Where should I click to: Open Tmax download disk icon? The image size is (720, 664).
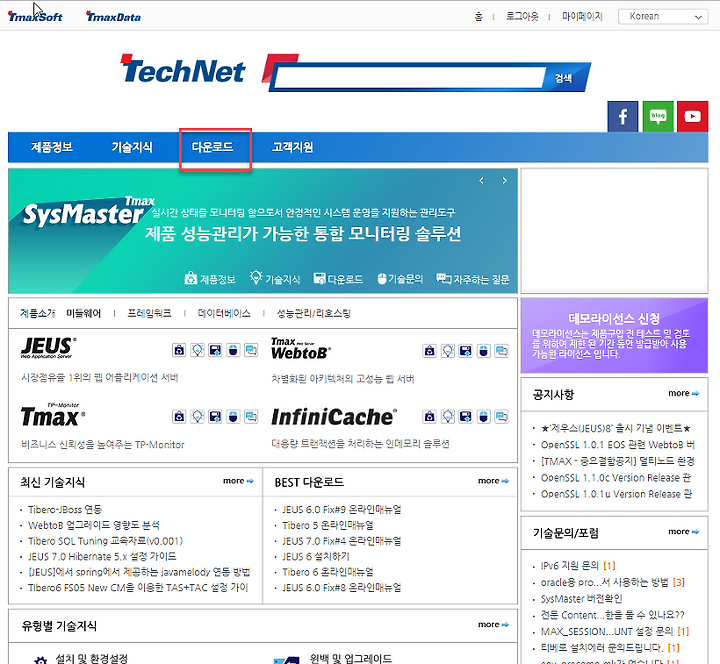215,416
